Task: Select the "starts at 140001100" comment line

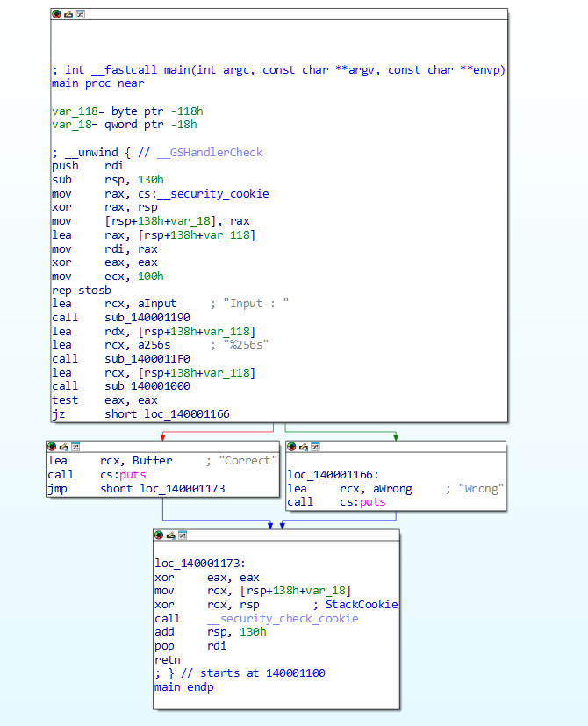Action: pos(240,673)
